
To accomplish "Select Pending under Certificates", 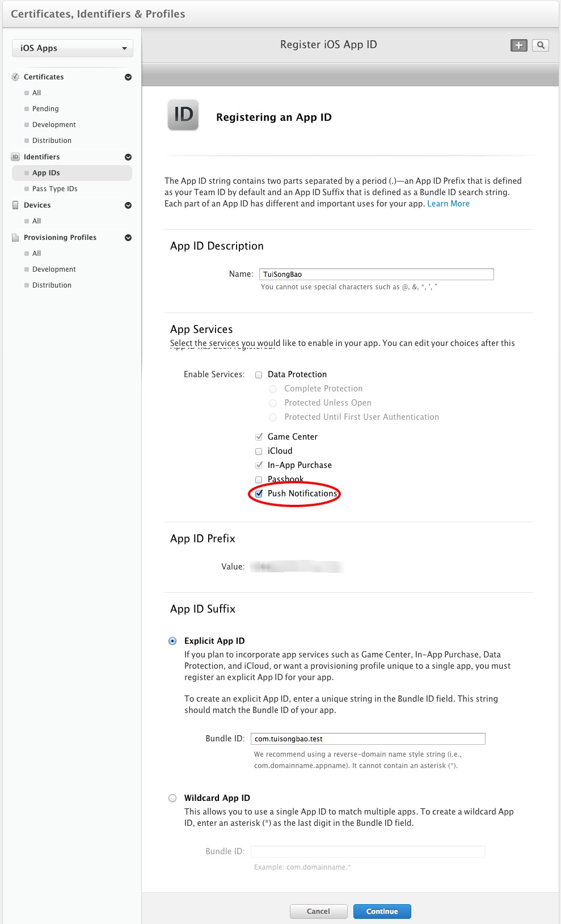I will pos(45,109).
